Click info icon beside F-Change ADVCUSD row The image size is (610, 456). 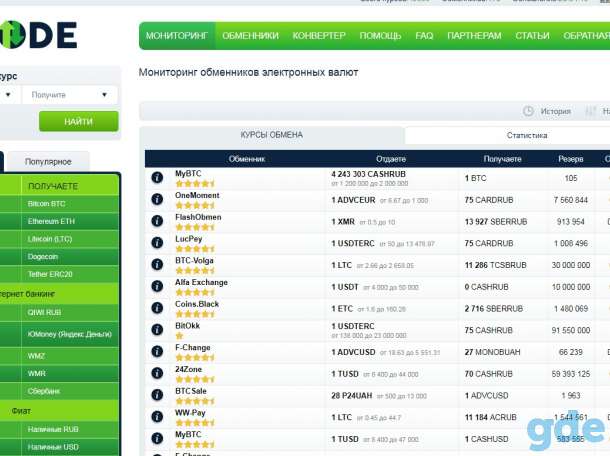click(x=157, y=352)
